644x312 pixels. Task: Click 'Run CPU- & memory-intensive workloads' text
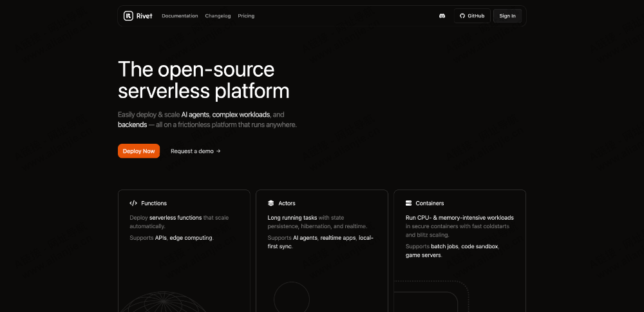(460, 218)
